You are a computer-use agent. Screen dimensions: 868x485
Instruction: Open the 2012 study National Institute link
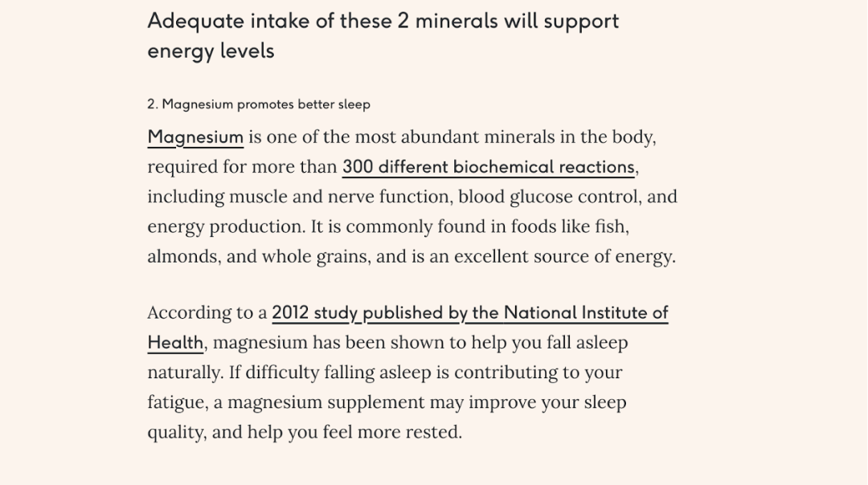tap(469, 312)
